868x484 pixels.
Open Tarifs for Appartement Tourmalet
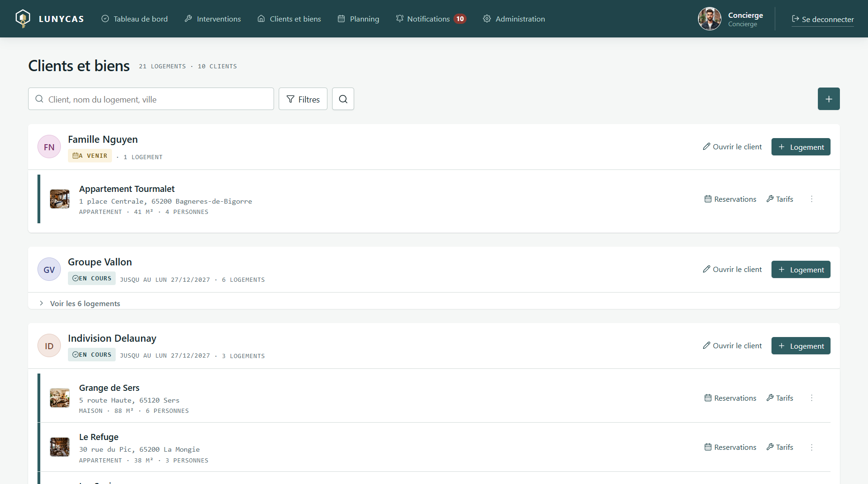click(x=779, y=199)
